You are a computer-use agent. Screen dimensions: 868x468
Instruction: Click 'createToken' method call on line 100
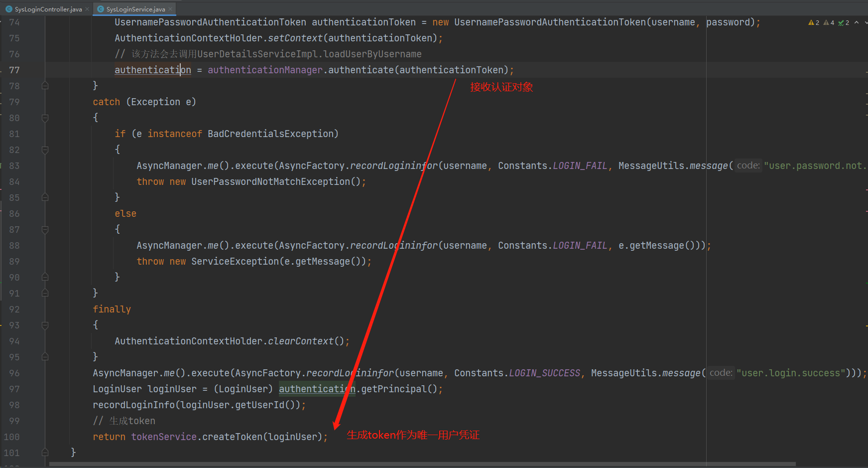(232, 437)
